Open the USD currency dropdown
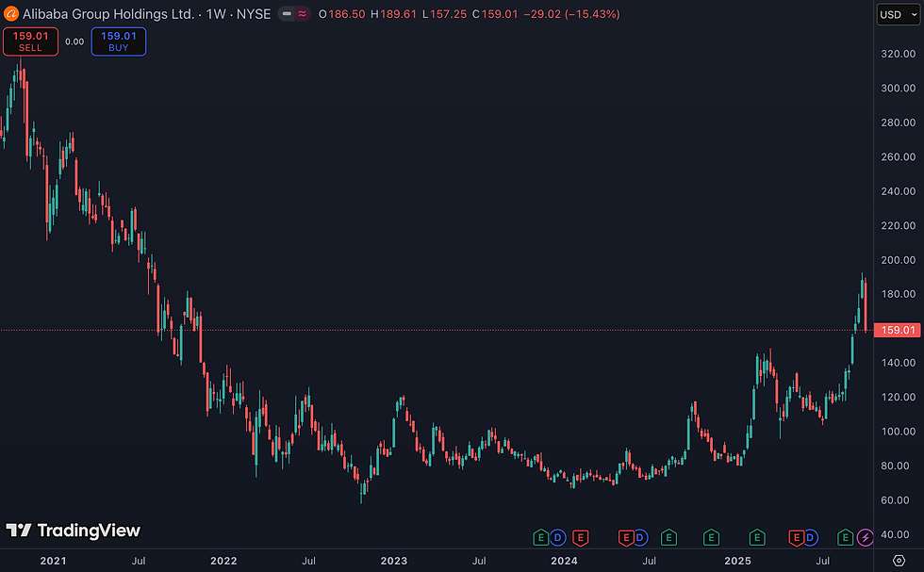This screenshot has height=572, width=924. [x=898, y=14]
